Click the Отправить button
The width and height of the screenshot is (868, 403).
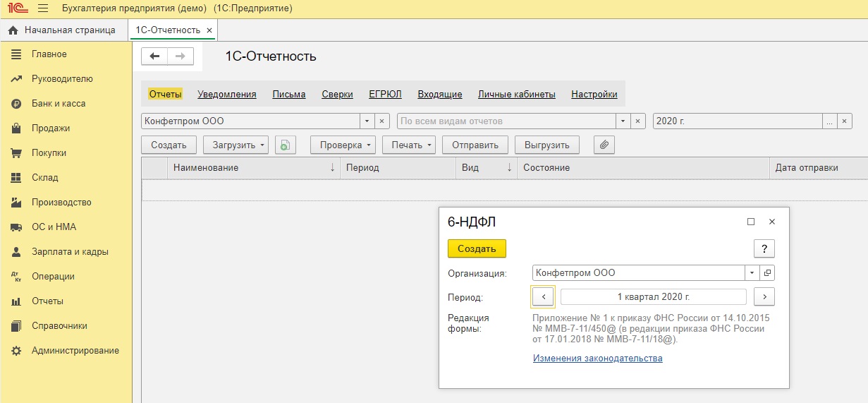click(475, 145)
